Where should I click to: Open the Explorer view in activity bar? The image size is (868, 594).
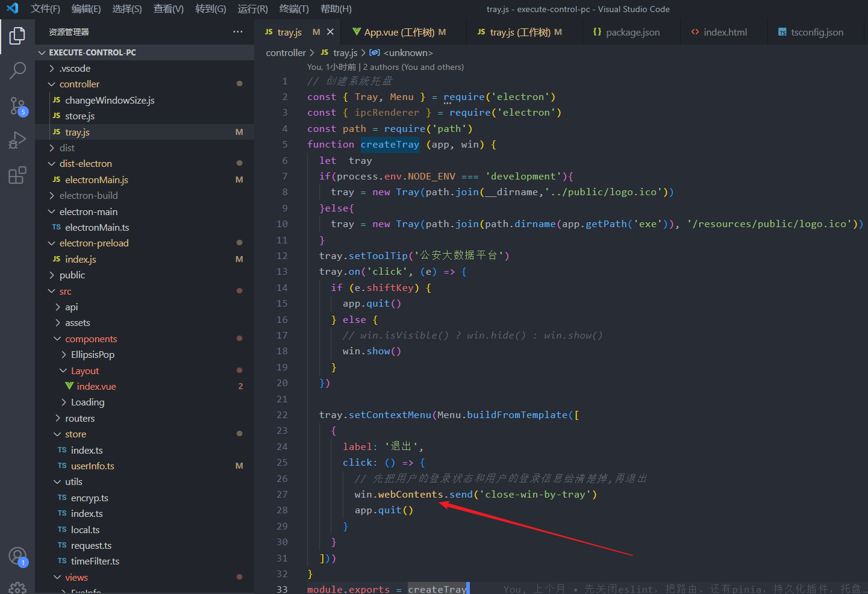[17, 36]
